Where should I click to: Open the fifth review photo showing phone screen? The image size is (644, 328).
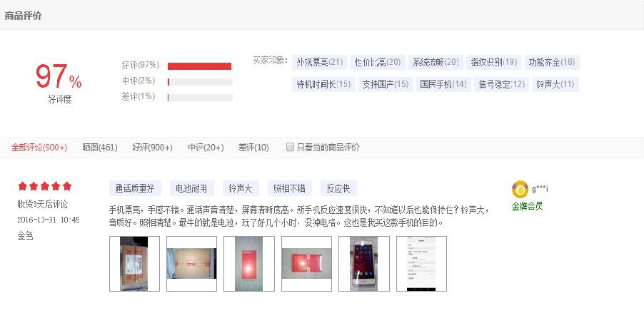pos(364,264)
